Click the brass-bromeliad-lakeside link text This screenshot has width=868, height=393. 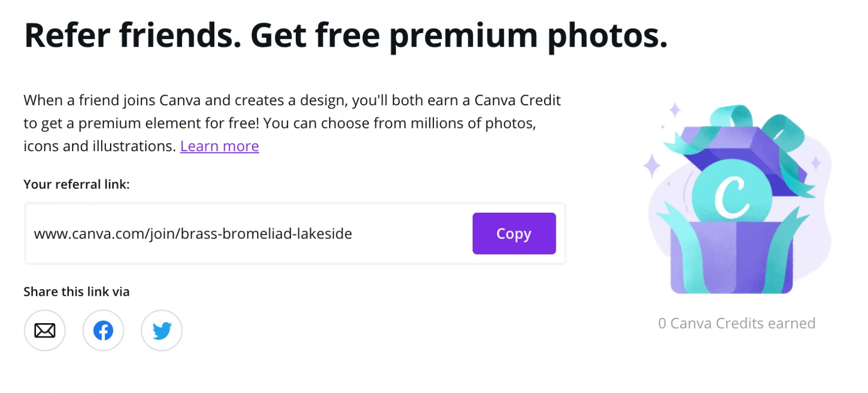coord(193,233)
